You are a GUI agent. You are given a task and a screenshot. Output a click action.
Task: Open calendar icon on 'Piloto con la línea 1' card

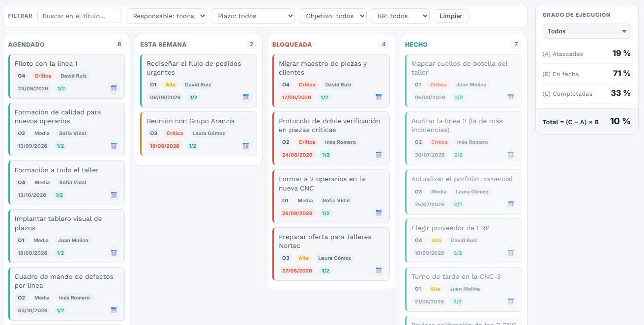114,88
